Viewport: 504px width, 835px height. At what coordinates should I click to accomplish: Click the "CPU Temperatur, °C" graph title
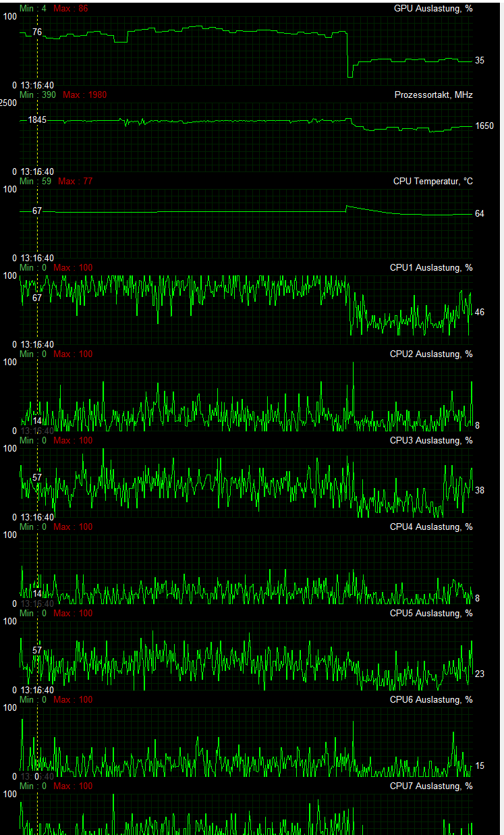tap(433, 182)
